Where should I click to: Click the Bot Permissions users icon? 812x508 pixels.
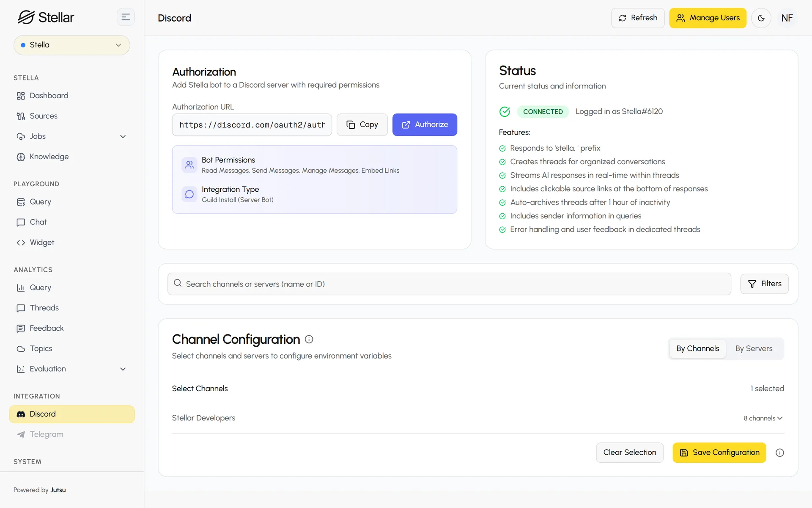pyautogui.click(x=189, y=165)
